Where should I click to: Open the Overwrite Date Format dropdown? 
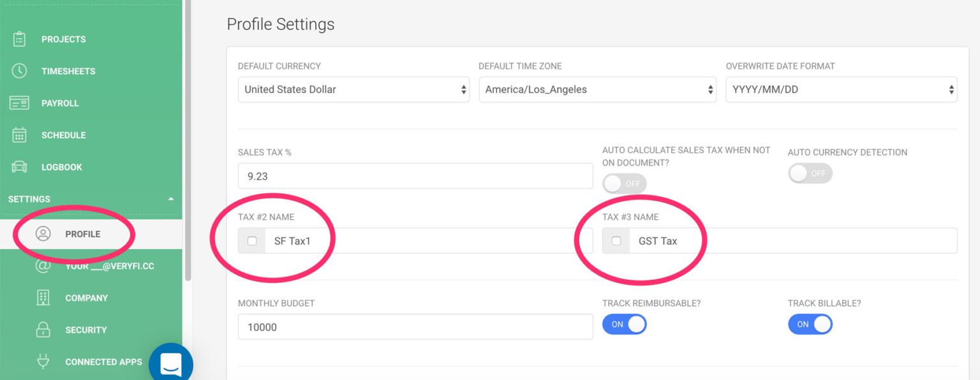click(842, 89)
